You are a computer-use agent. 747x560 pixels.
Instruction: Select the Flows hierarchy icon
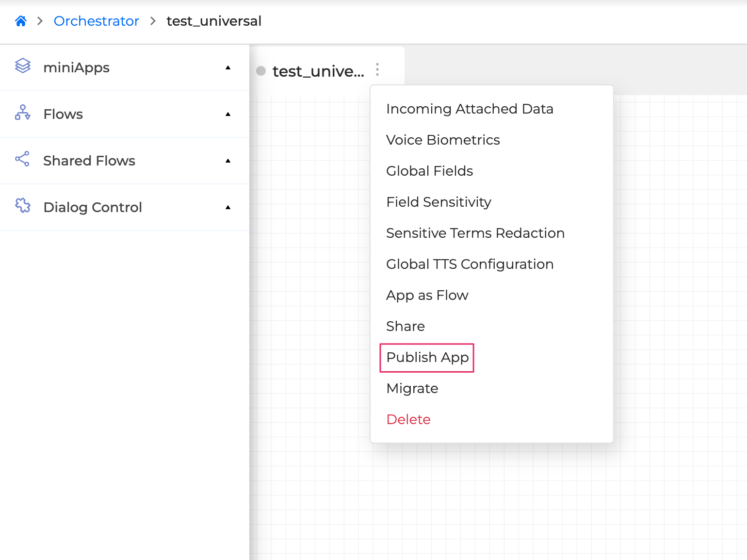[x=22, y=114]
